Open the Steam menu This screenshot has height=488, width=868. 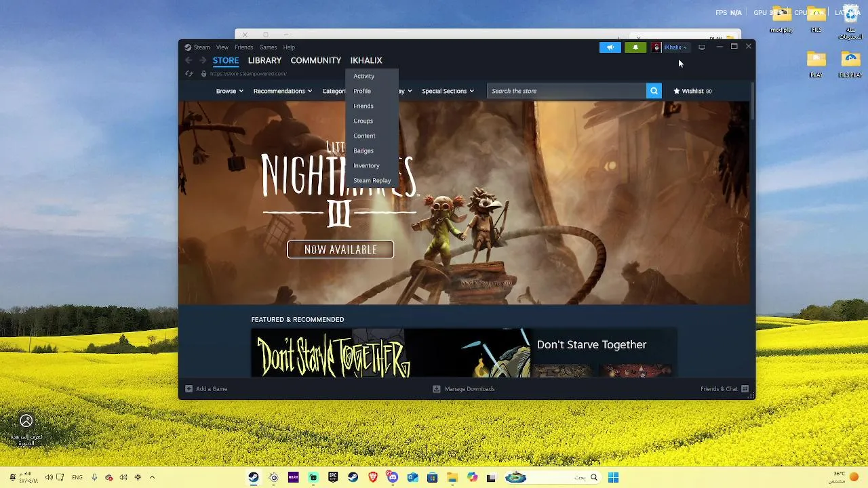point(201,47)
